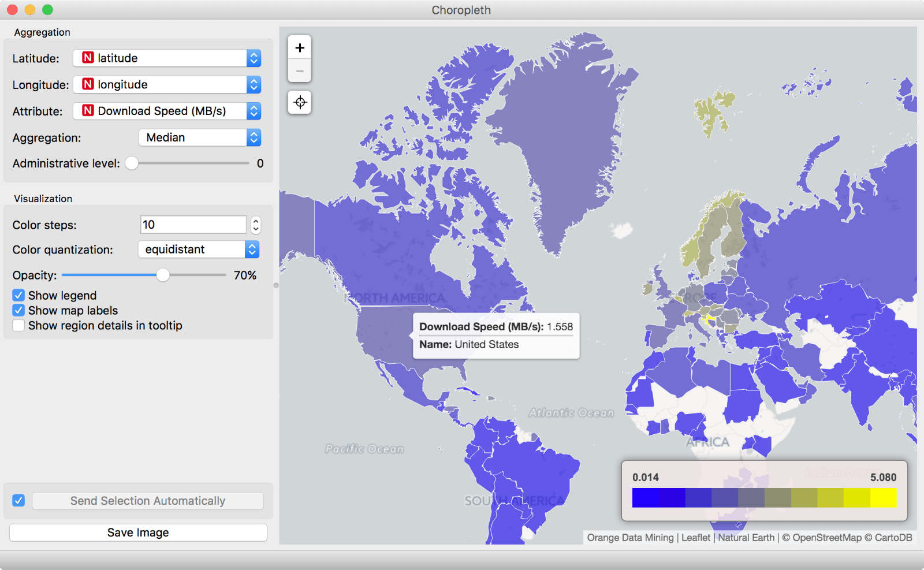The image size is (924, 570).
Task: Click the leftmost blue legend color swatch
Action: (646, 498)
